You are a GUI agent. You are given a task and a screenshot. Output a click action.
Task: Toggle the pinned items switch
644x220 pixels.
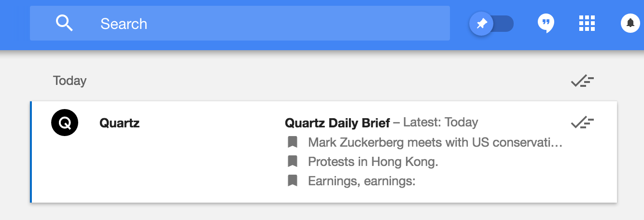click(491, 24)
